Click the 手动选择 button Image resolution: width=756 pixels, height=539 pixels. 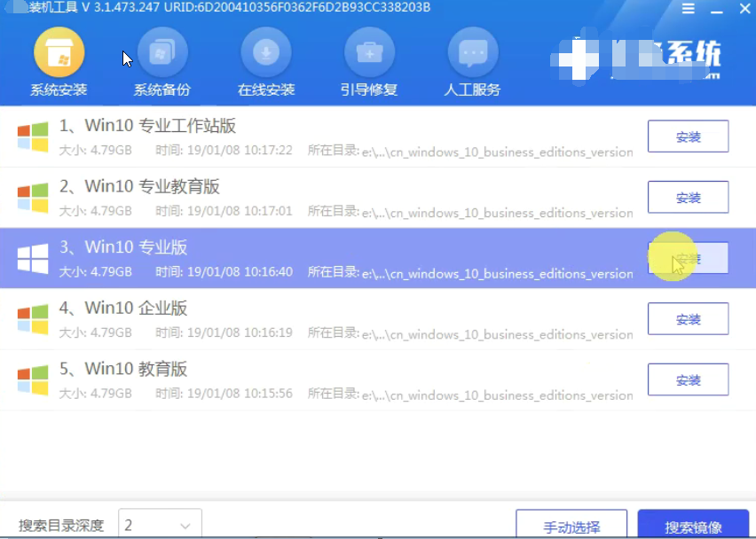coord(571,525)
